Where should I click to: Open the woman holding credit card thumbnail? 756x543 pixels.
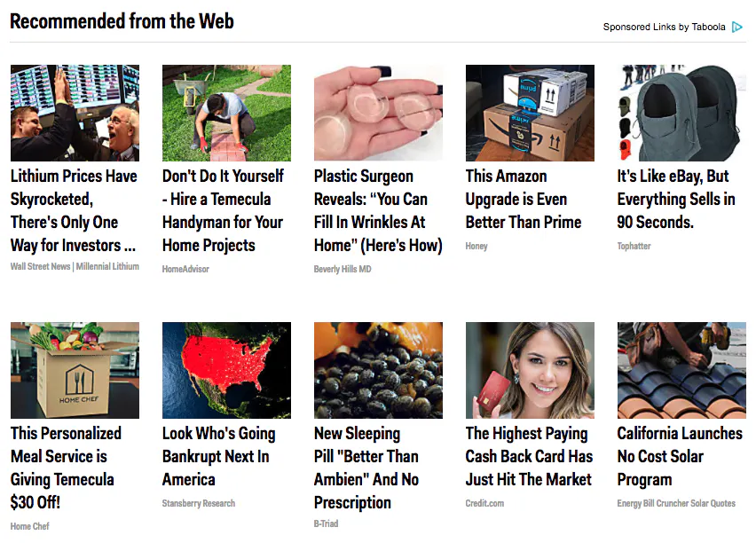click(530, 370)
